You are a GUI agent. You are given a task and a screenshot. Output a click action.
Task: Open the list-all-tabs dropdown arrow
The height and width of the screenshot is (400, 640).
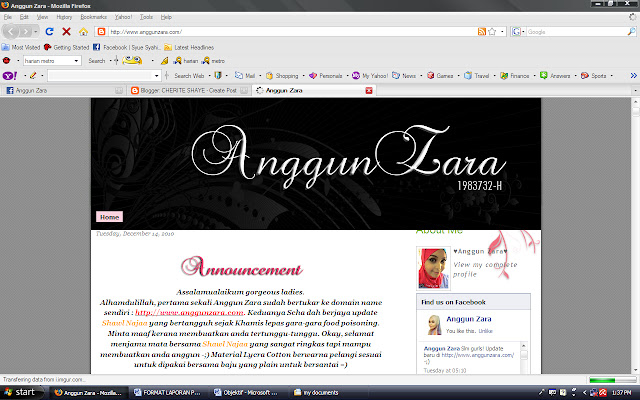(635, 90)
